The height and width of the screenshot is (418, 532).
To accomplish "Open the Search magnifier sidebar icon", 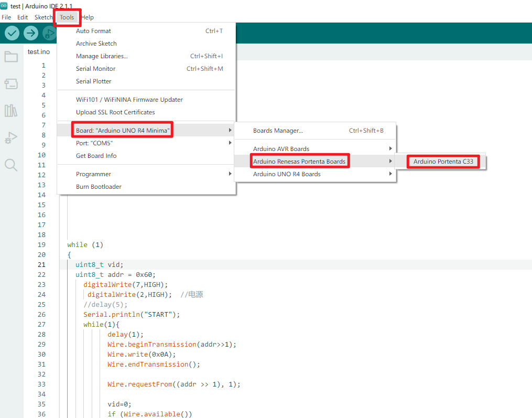I will pos(11,165).
